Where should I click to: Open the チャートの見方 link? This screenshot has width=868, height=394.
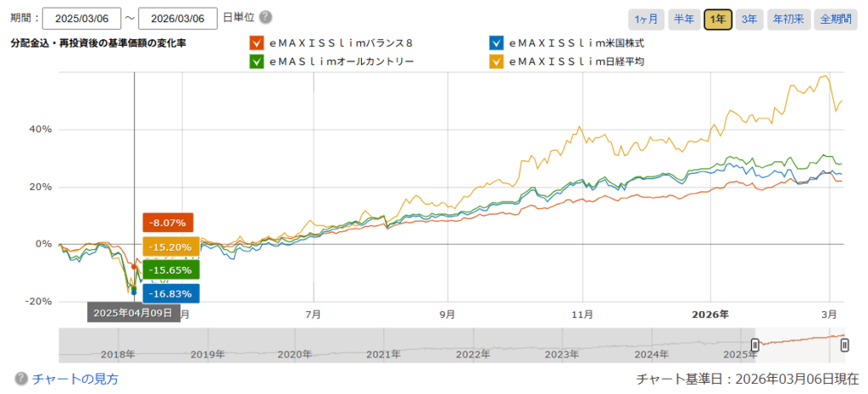(x=75, y=379)
